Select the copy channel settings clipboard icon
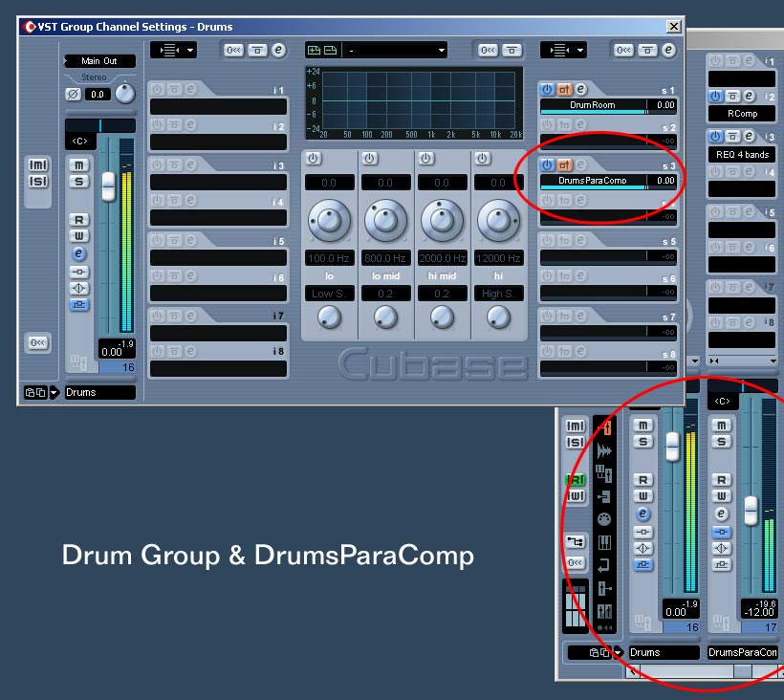 pos(29,392)
